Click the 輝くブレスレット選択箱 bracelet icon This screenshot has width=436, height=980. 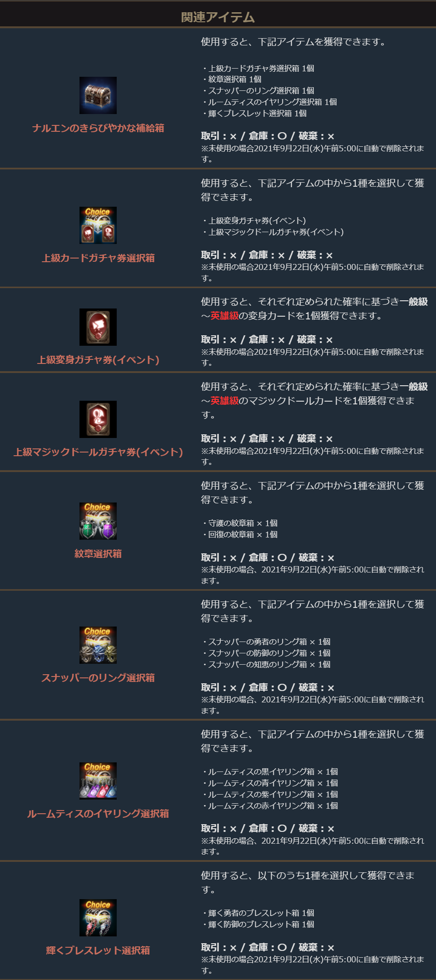click(x=98, y=918)
